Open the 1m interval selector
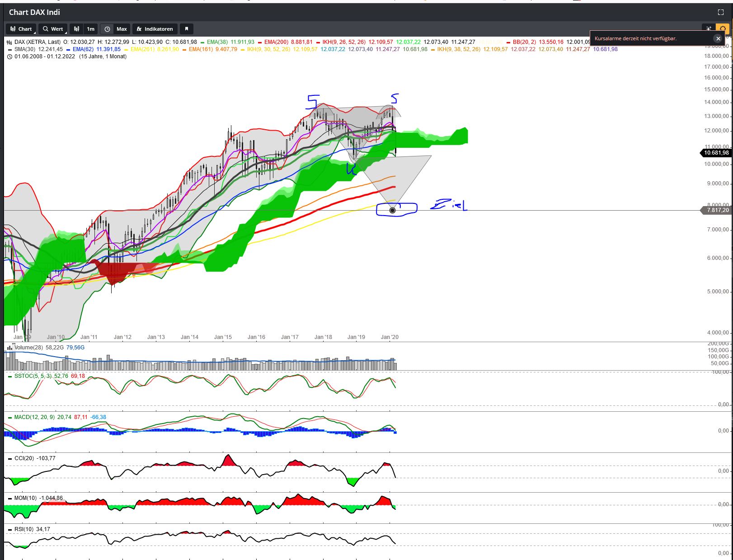The height and width of the screenshot is (560, 733). pyautogui.click(x=90, y=29)
